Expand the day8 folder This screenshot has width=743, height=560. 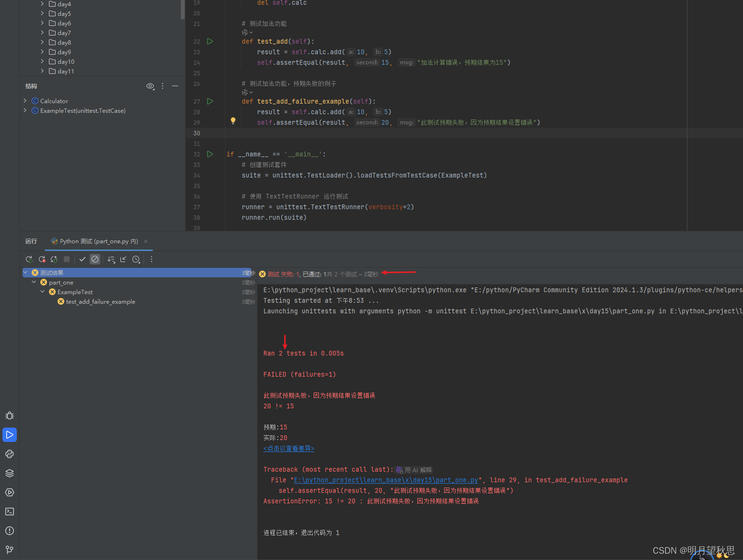42,42
